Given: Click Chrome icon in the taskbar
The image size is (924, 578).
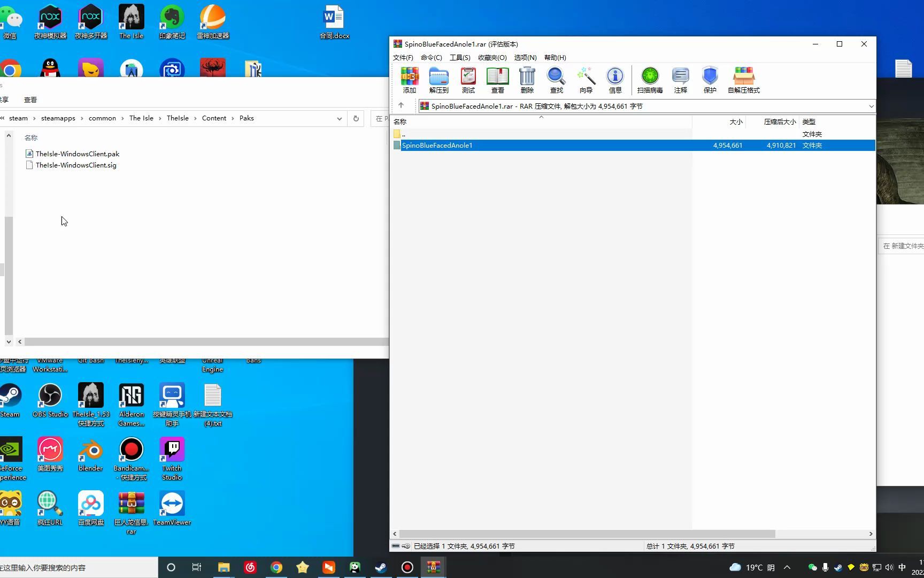Looking at the screenshot, I should 276,567.
